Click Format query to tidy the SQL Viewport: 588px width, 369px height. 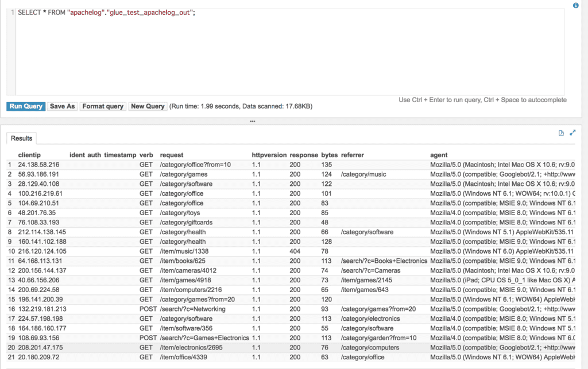[103, 106]
